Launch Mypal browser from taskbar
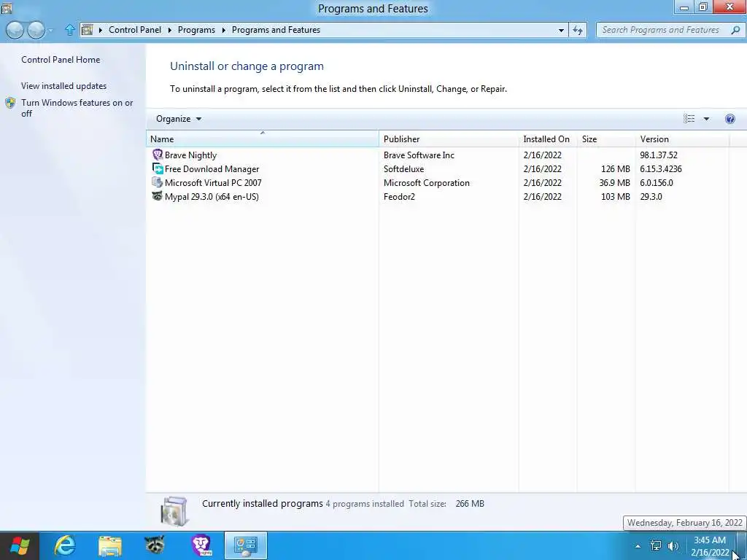This screenshot has height=560, width=747. (155, 545)
